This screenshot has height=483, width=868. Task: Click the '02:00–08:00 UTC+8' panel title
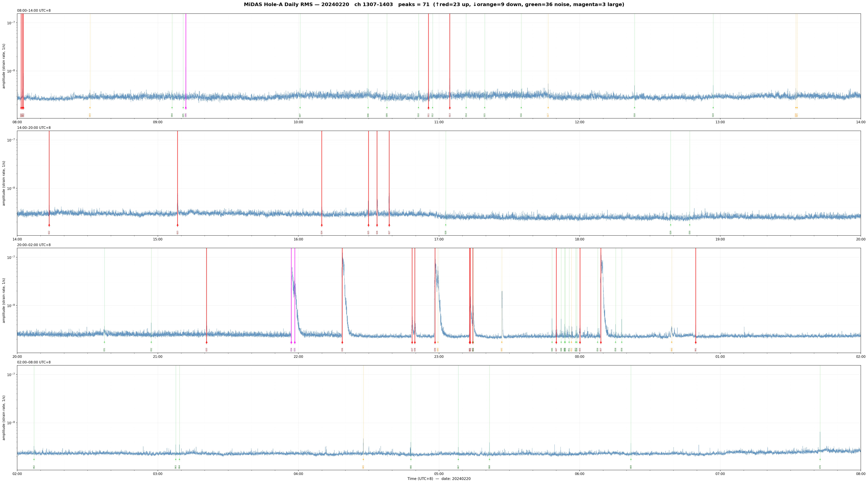pos(34,362)
